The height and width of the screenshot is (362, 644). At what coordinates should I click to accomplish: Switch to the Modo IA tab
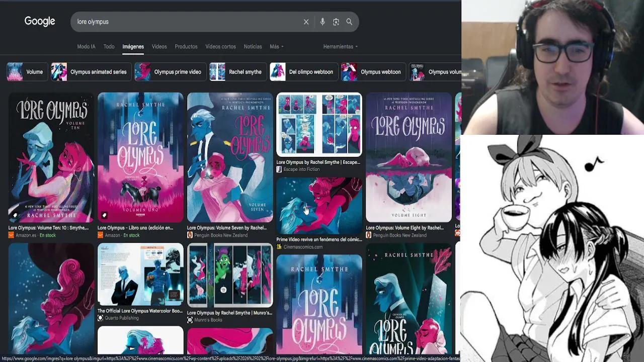pos(86,47)
